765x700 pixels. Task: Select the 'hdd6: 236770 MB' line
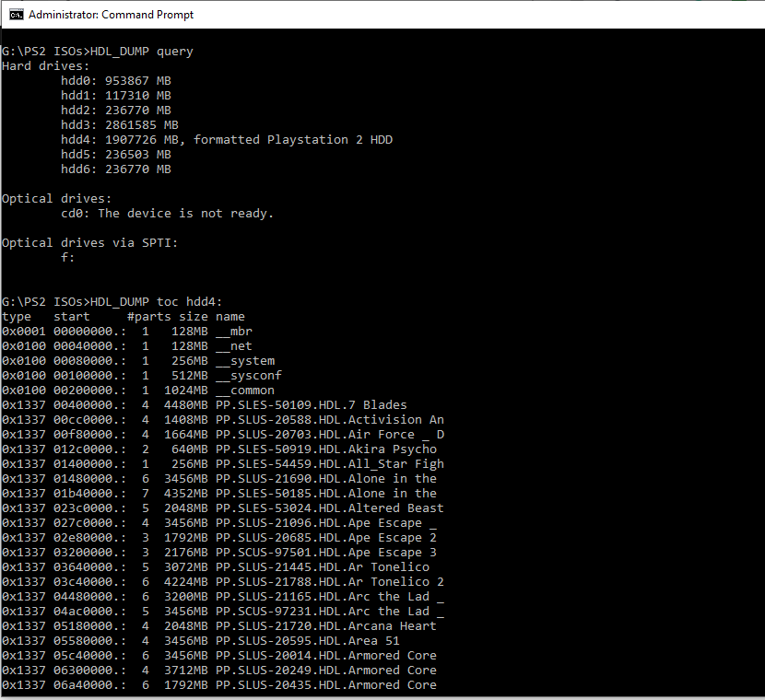(x=116, y=169)
